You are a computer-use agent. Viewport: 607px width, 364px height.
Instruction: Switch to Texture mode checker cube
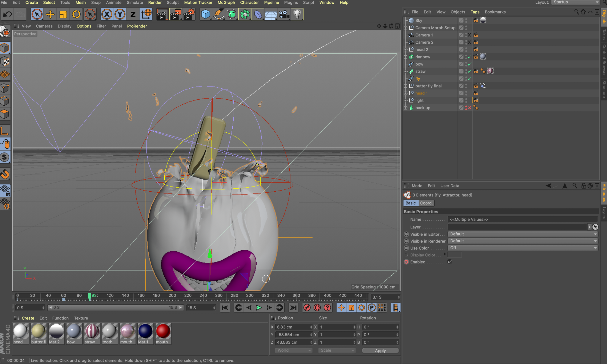5,61
